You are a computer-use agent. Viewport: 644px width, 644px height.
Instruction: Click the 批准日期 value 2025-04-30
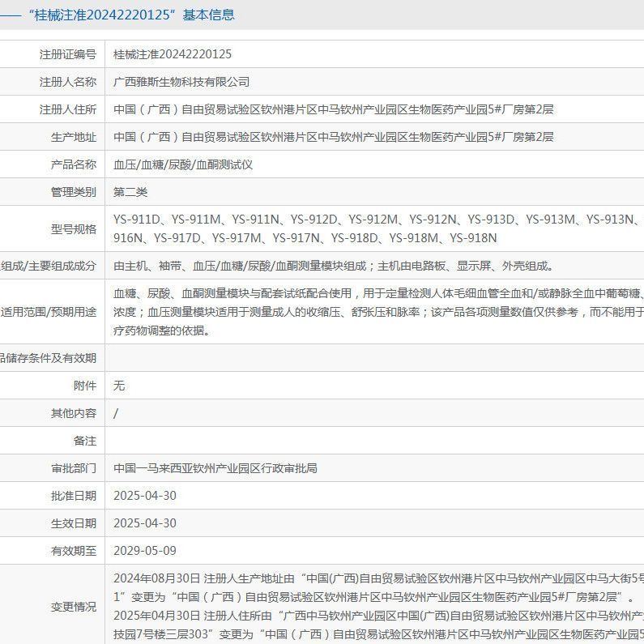point(145,496)
